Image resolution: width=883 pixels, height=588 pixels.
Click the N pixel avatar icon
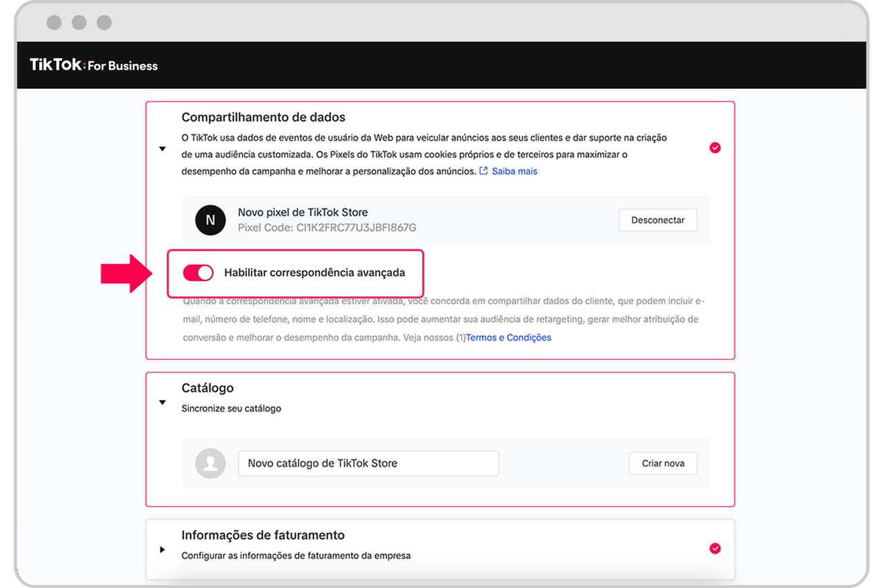point(210,220)
